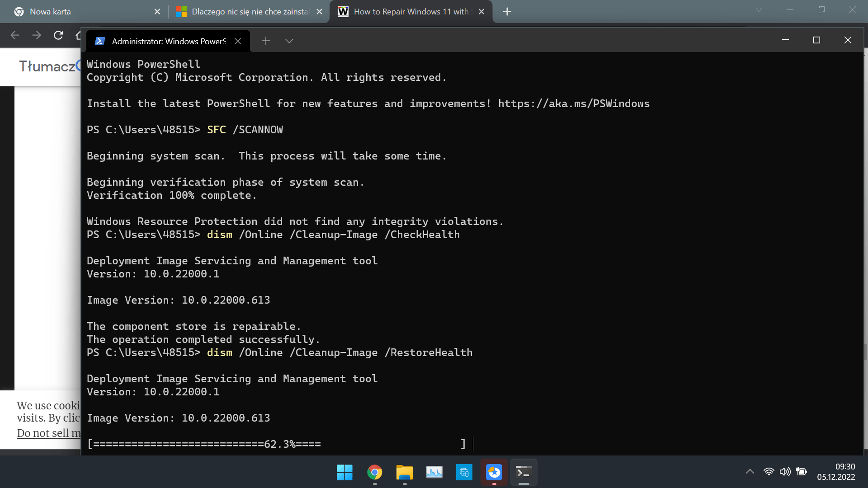Close the Nowa karta Chrome tab

pos(157,12)
